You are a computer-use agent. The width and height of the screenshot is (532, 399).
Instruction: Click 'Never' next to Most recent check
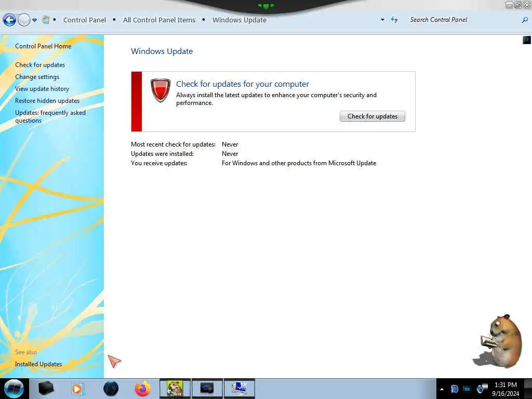(x=230, y=144)
